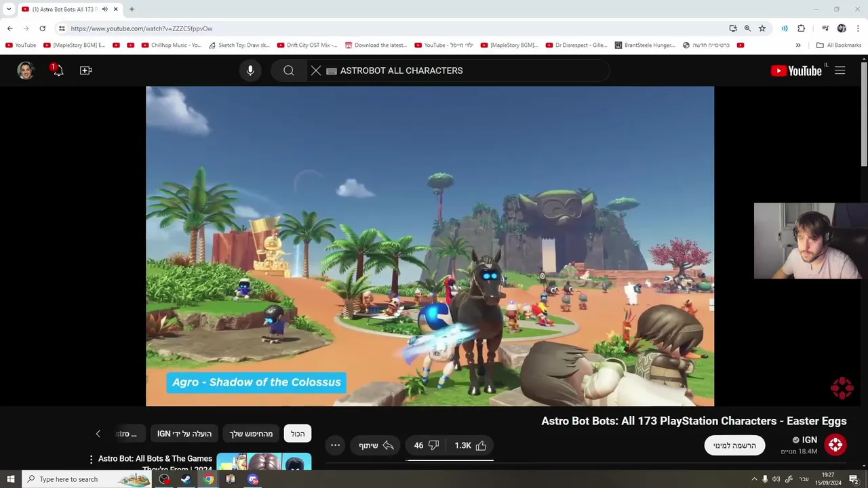Show previous chips with left chevron
The width and height of the screenshot is (868, 488).
click(x=98, y=434)
